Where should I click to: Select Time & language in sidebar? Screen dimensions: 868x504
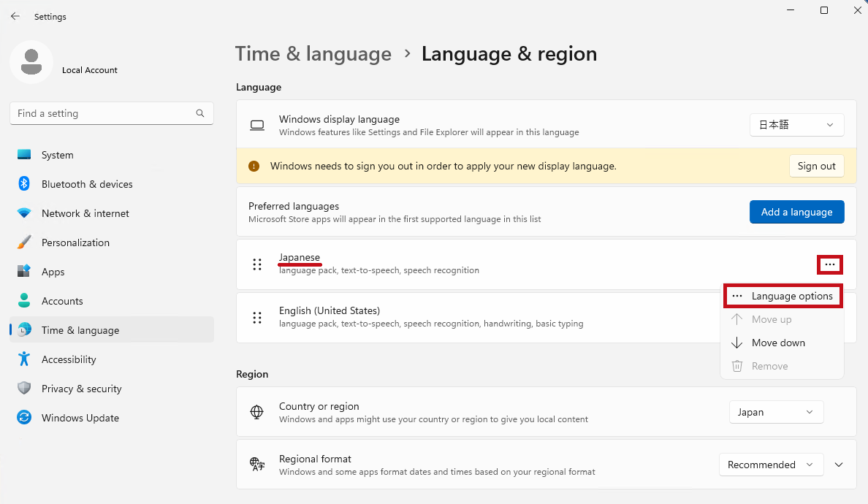coord(112,329)
